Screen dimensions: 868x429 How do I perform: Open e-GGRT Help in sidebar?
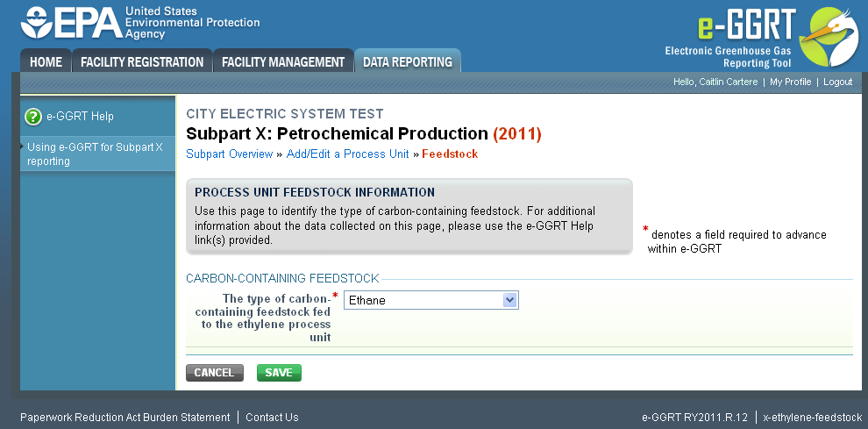click(x=79, y=117)
